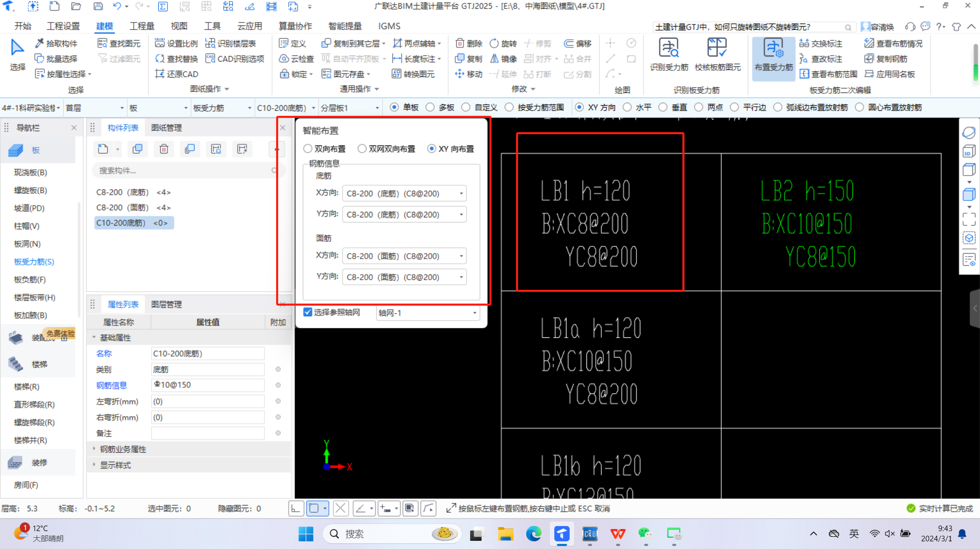Switch to 图层管理 tab
The height and width of the screenshot is (549, 980).
(x=166, y=304)
